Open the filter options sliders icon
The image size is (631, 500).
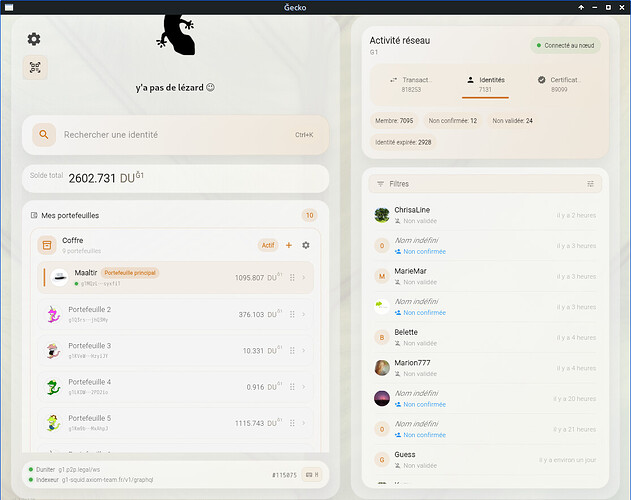click(590, 184)
